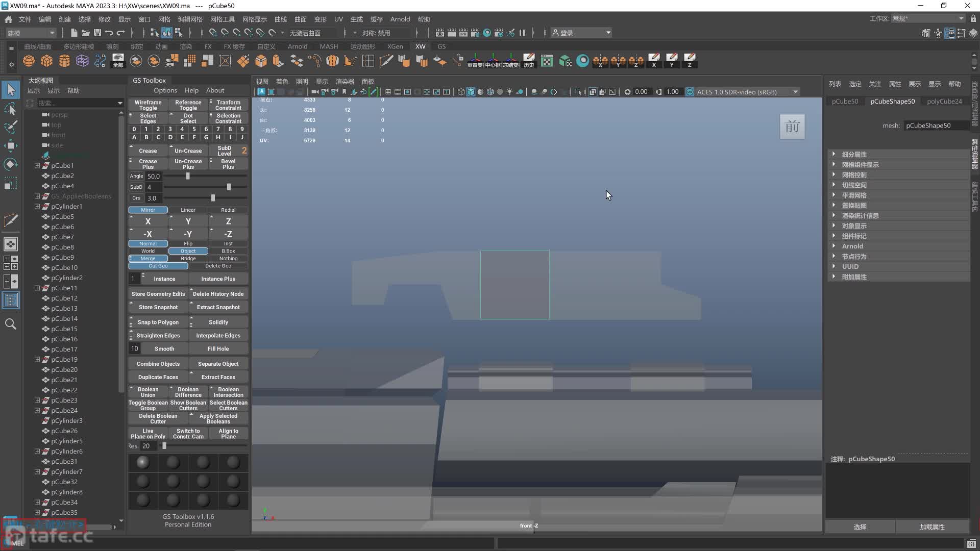Image resolution: width=980 pixels, height=551 pixels.
Task: Open a scene with the folder icon
Action: click(x=86, y=33)
